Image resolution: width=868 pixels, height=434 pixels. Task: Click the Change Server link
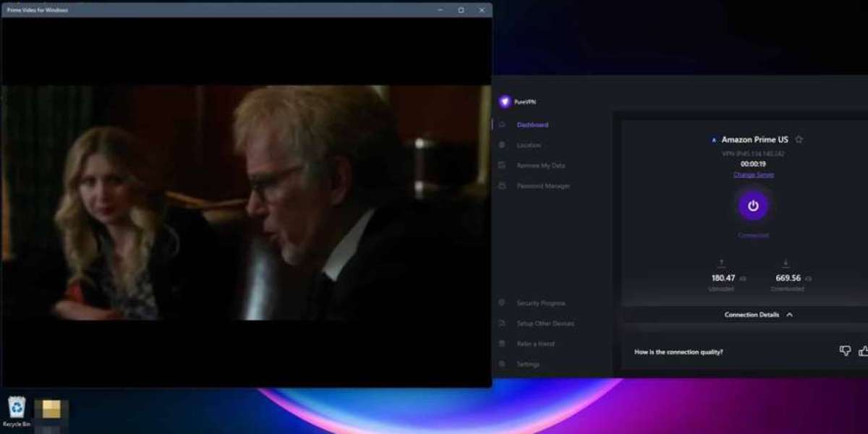point(753,175)
